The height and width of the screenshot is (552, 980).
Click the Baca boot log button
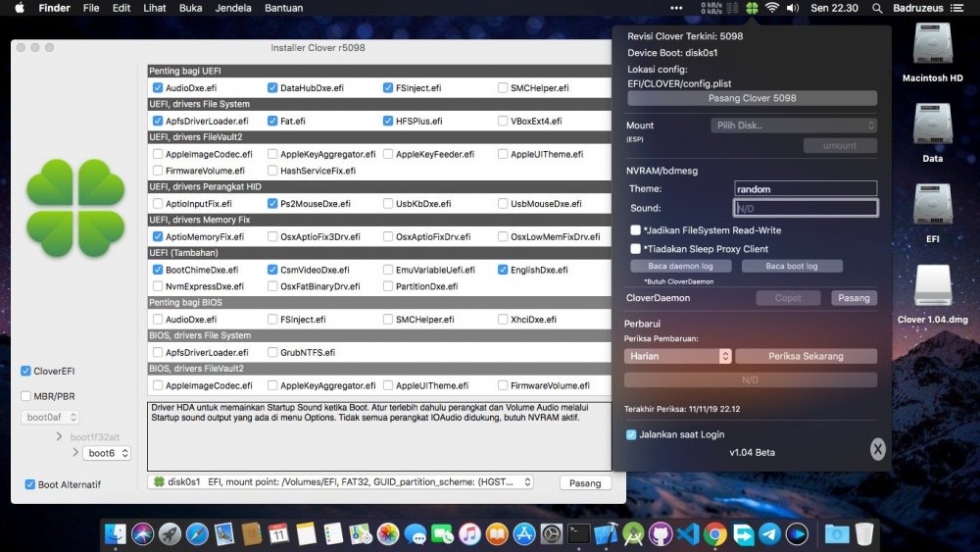[792, 266]
